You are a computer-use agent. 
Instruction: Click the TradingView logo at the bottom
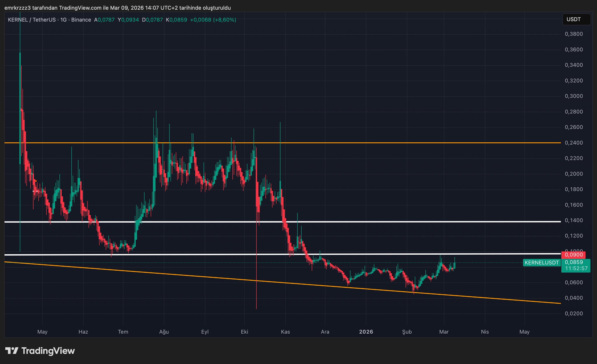[x=40, y=351]
